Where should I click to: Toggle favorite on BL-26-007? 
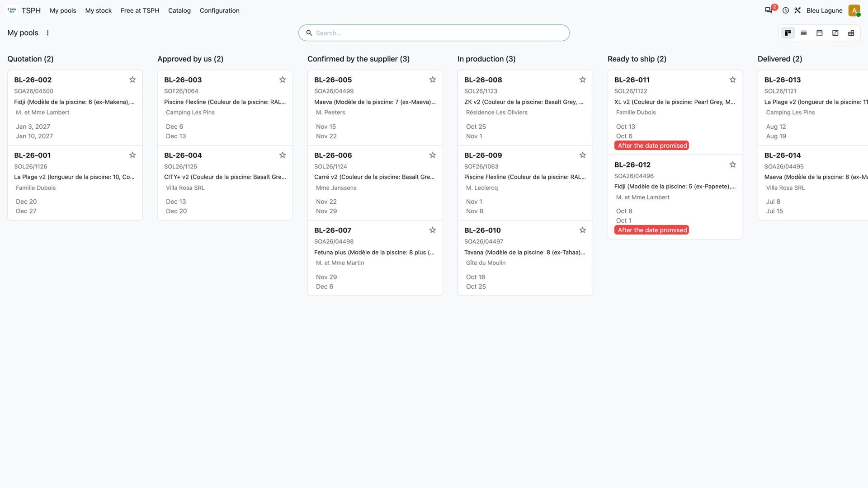(433, 230)
